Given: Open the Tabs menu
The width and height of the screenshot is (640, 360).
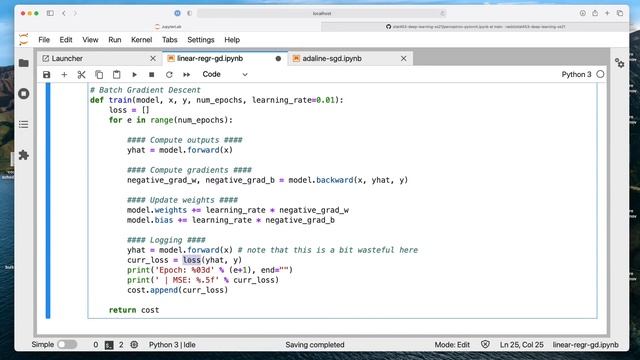Looking at the screenshot, I should 169,40.
